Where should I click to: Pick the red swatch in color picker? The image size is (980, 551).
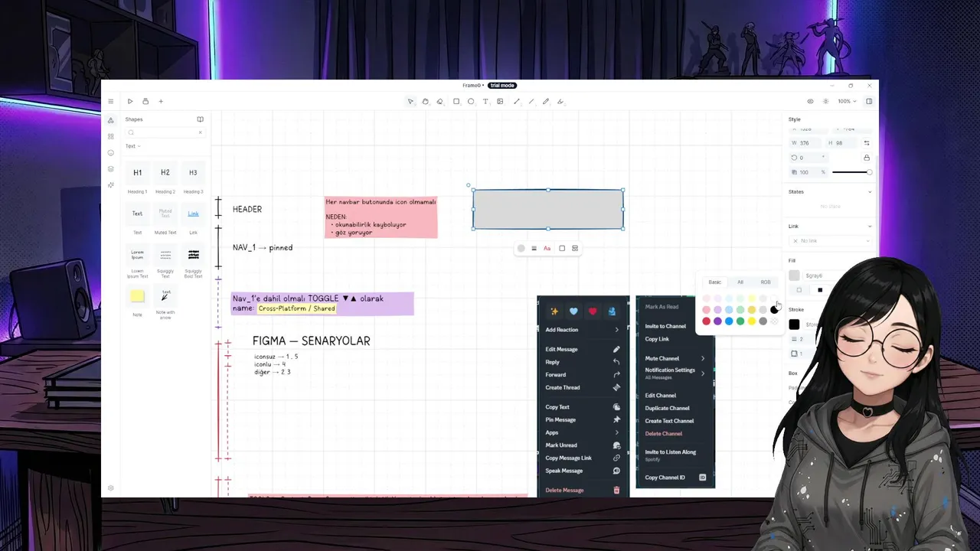[x=706, y=321]
